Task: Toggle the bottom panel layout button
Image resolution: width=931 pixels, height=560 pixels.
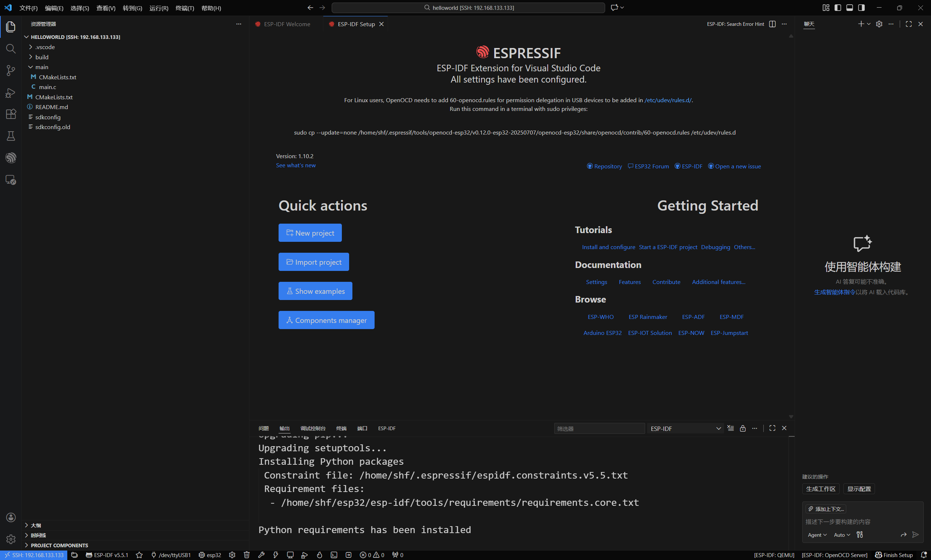Action: pyautogui.click(x=849, y=8)
